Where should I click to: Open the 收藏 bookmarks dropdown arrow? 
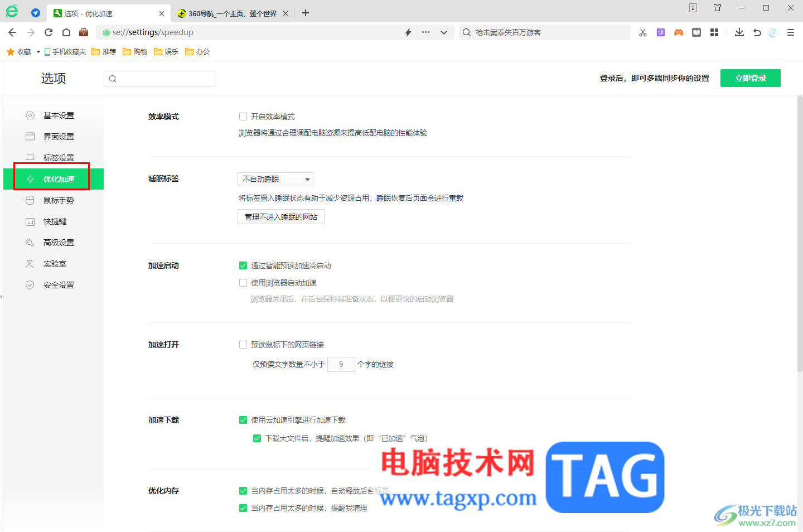pyautogui.click(x=37, y=51)
